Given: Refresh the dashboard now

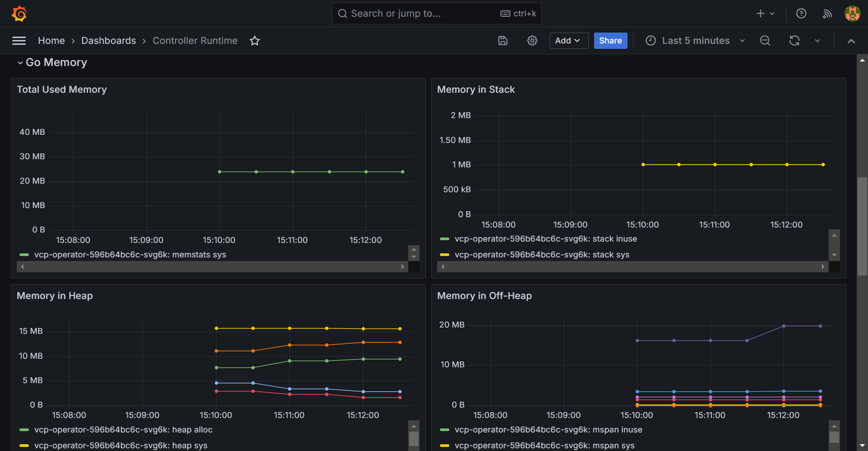Looking at the screenshot, I should click(794, 41).
